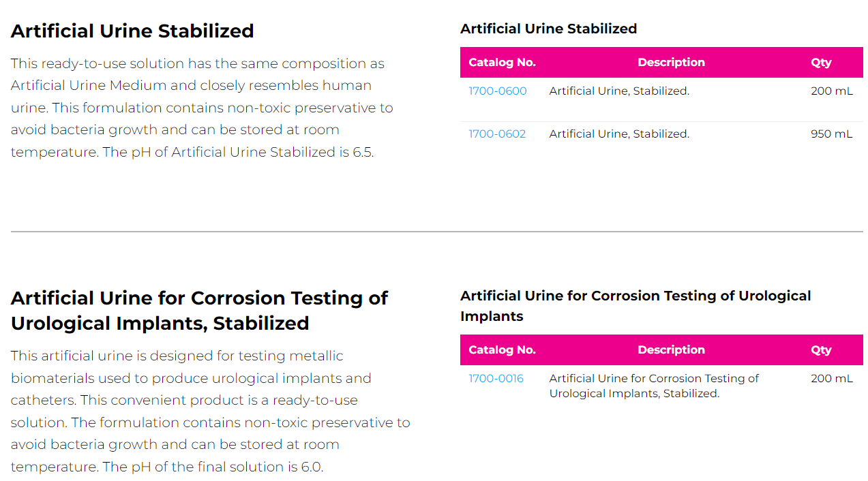Click the 950 mL quantity cell
Screen dimensions: 868x481
831,134
